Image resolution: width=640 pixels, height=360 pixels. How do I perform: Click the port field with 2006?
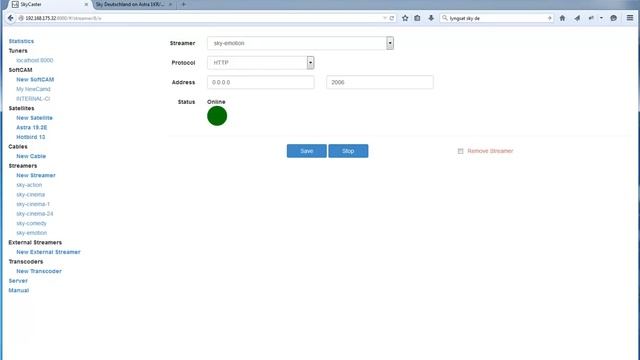pos(380,82)
